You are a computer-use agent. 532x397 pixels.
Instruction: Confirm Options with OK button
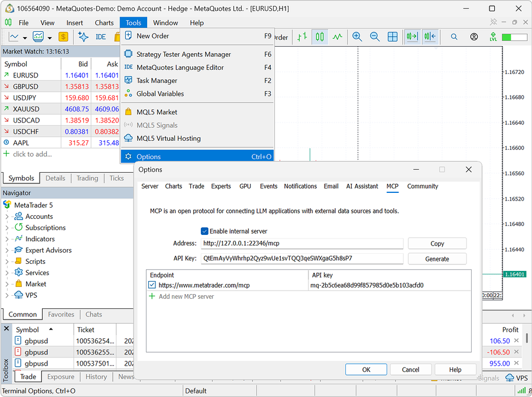pos(366,370)
